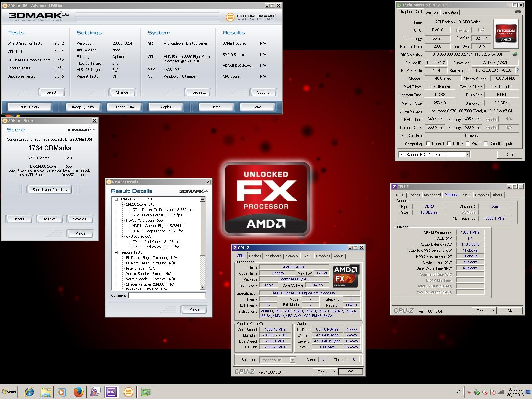The height and width of the screenshot is (399, 532).
Task: Switch to the Sensors tab in GPU-Z
Action: coord(432,12)
